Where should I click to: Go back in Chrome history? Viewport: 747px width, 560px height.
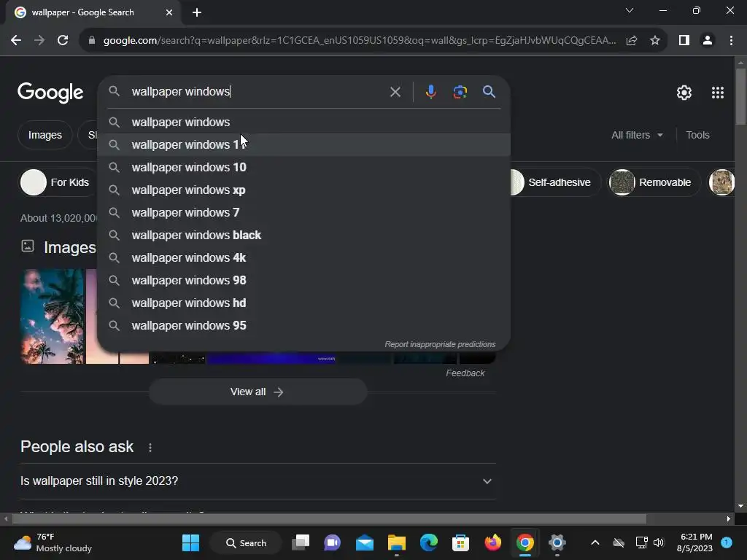pyautogui.click(x=16, y=41)
